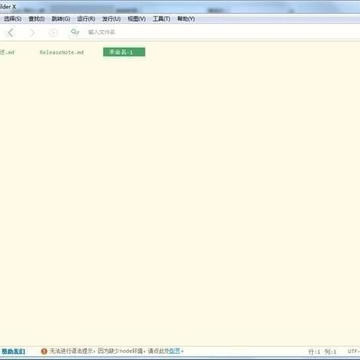Open the 视图(V) menu
Image resolution: width=360 pixels, height=360 pixels.
pyautogui.click(x=137, y=19)
